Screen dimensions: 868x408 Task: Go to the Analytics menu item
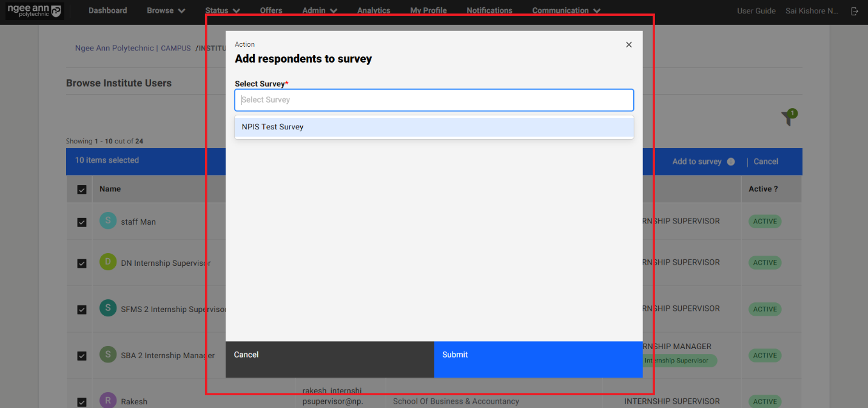coord(374,11)
